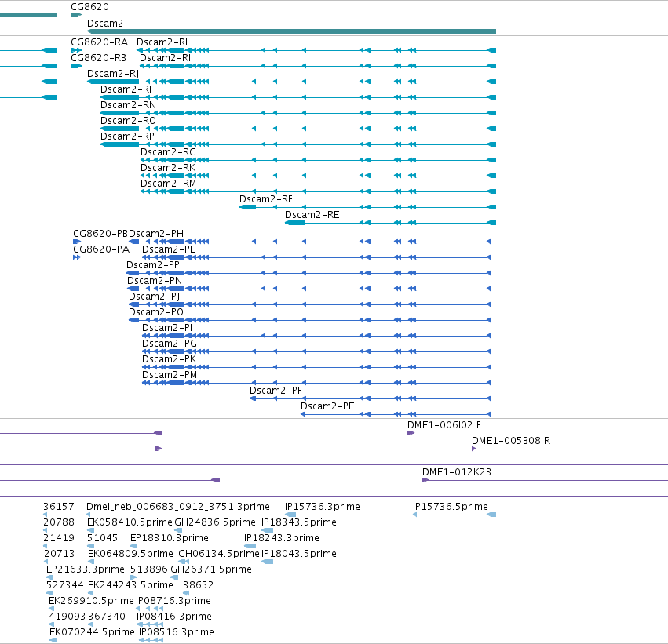Select the IP08416.3prime feature label
This screenshot has width=668, height=644.
(174, 617)
